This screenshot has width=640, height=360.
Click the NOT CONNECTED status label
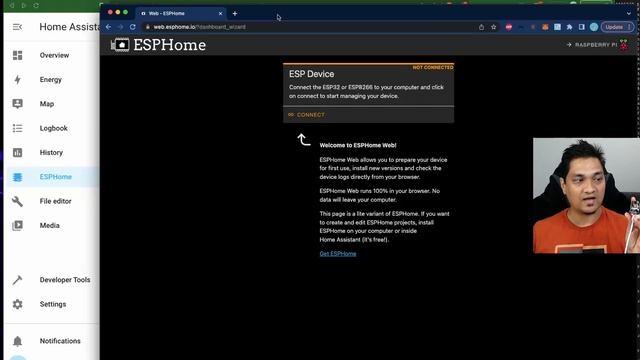coord(433,67)
